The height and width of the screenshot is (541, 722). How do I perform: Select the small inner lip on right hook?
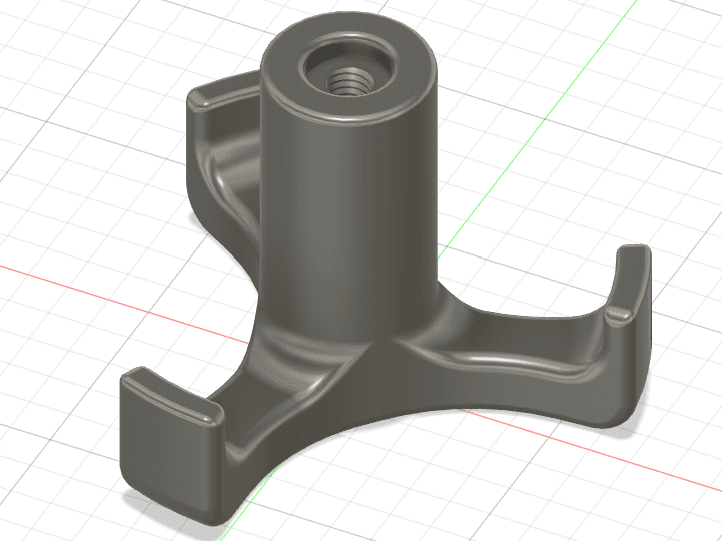point(618,316)
